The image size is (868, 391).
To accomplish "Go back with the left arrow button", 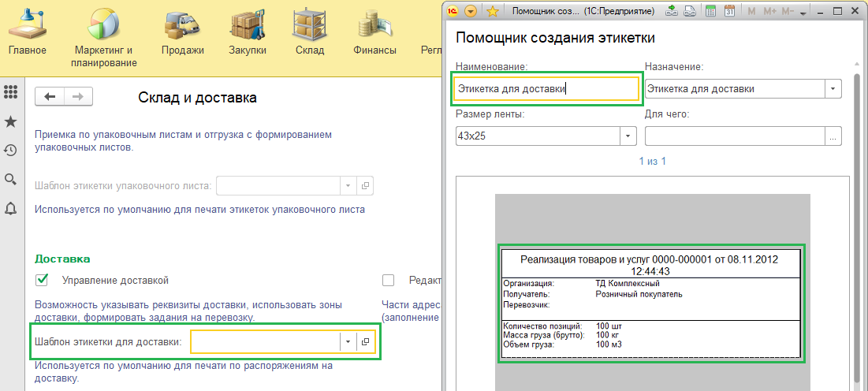I will pos(50,97).
